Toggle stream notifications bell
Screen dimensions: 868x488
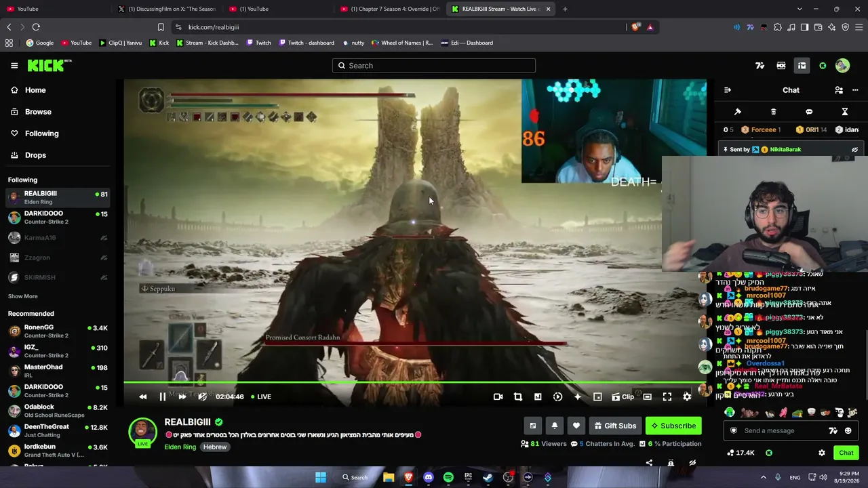tap(555, 426)
